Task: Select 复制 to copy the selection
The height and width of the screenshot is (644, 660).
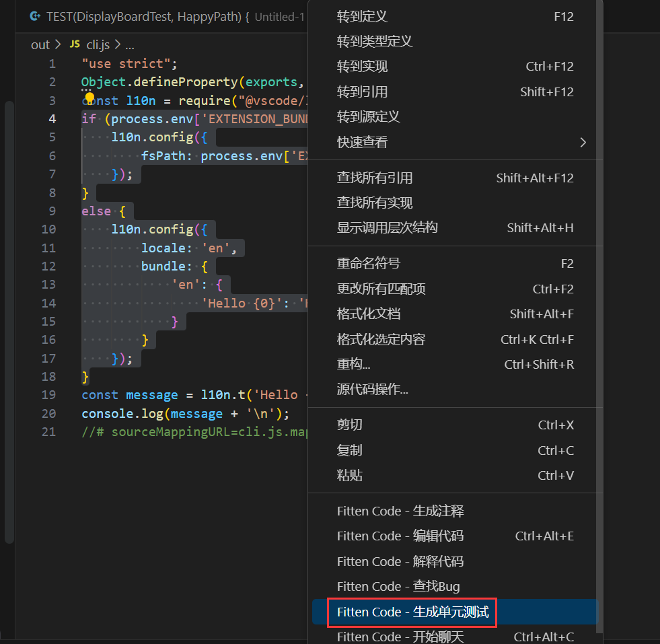Action: click(349, 450)
